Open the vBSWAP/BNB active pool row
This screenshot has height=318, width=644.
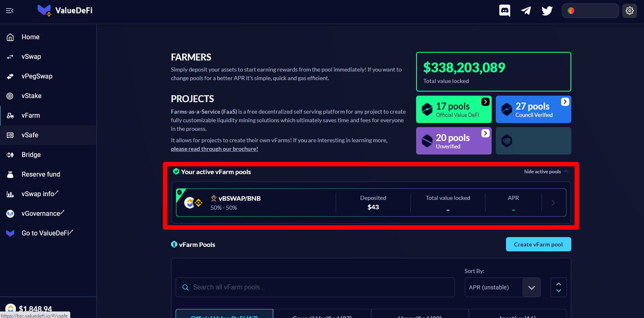click(x=371, y=203)
